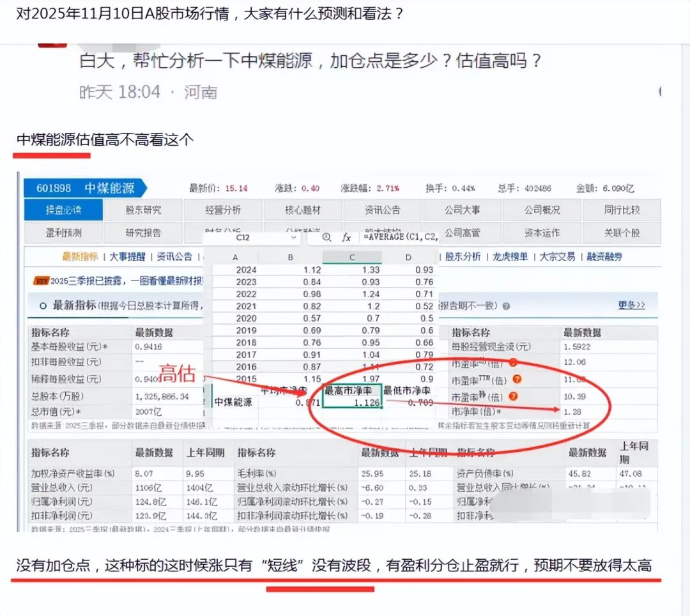This screenshot has height=616, width=690.
Task: Click the 601898 中煤能源 stock title banner
Action: click(x=85, y=189)
